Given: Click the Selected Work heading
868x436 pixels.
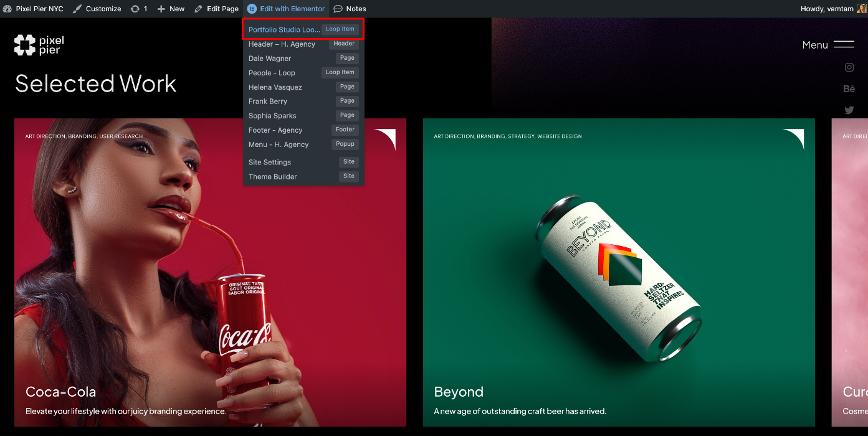Looking at the screenshot, I should [96, 83].
